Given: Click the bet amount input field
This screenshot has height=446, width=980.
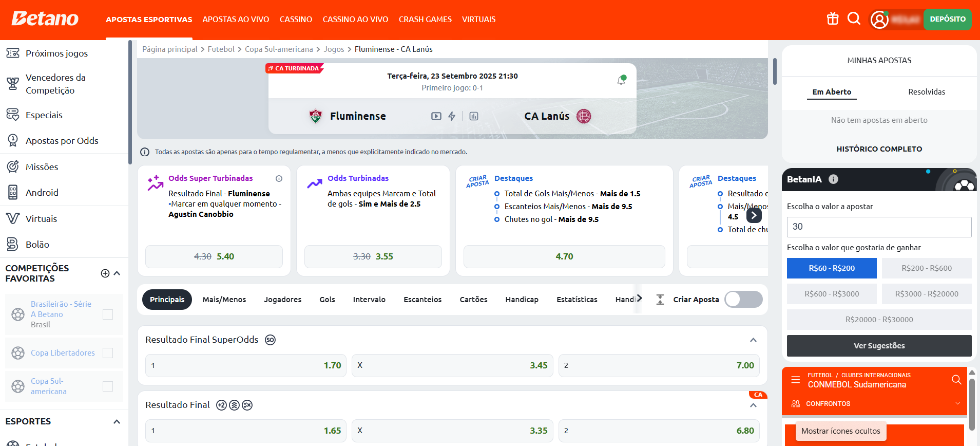Looking at the screenshot, I should click(x=879, y=227).
